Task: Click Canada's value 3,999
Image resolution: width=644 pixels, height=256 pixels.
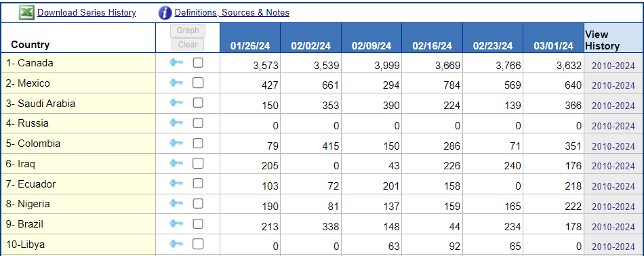Action: point(387,66)
